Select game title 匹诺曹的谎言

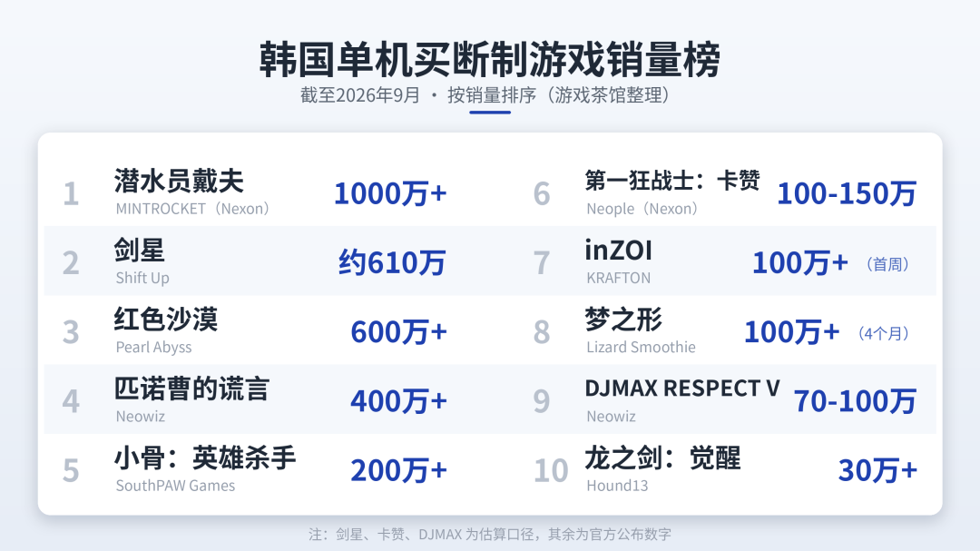click(x=191, y=389)
